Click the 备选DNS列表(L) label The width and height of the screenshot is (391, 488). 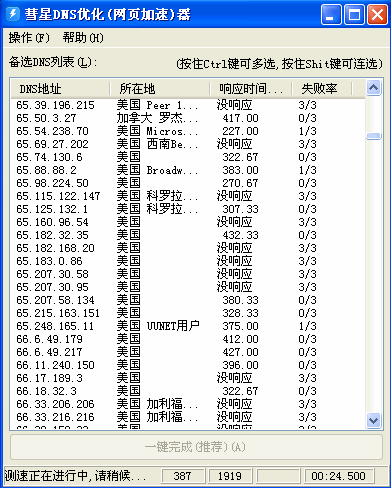point(53,62)
